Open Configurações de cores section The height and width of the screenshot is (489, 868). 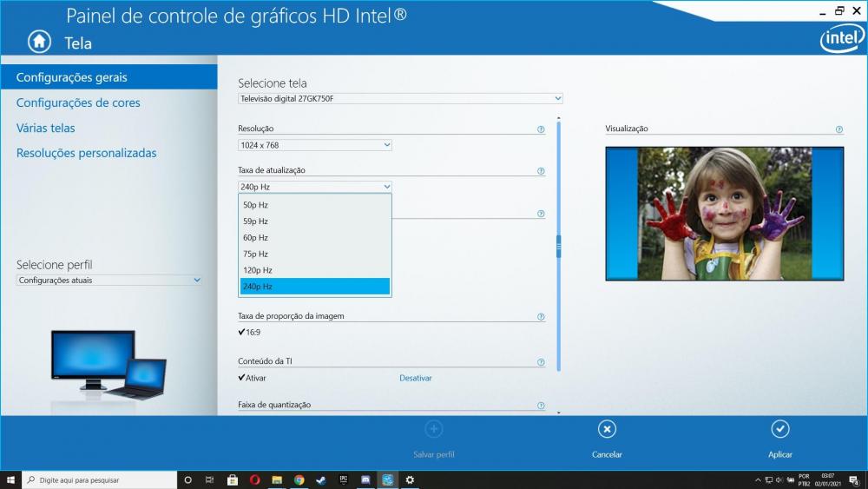coord(78,102)
